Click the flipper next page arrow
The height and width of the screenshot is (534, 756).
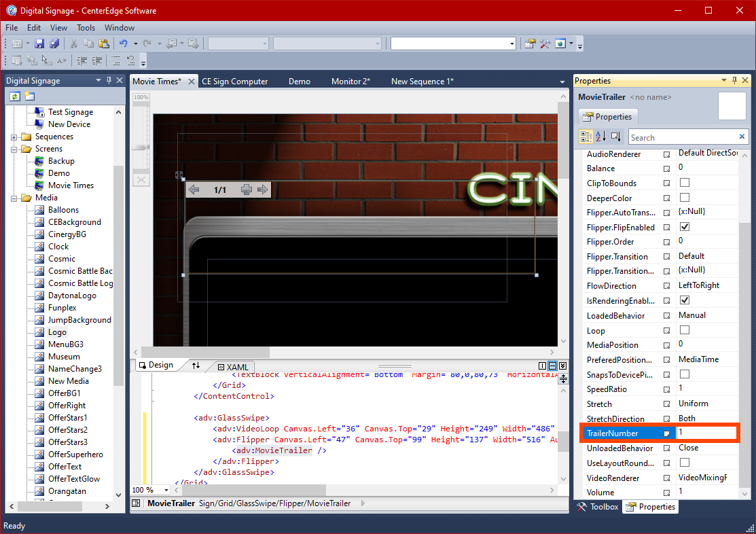click(262, 190)
